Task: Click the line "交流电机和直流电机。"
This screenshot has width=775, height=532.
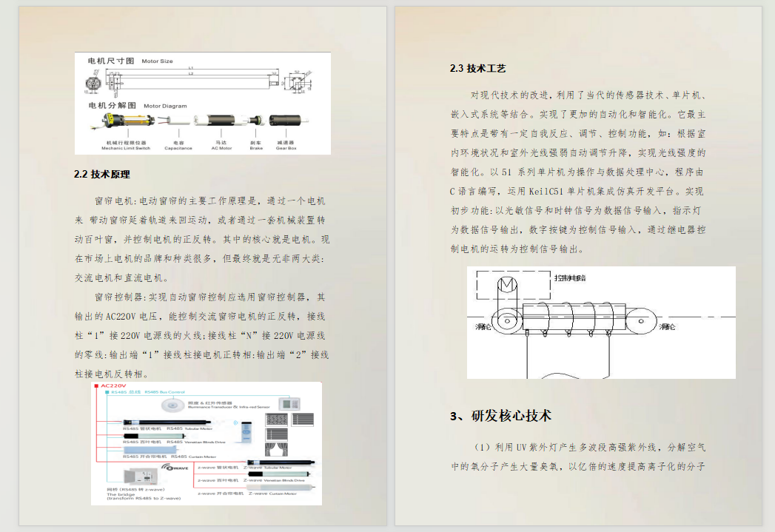Action: click(121, 278)
